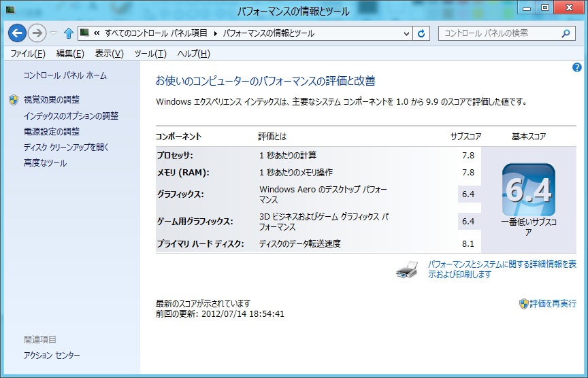Open 高度なツール link

tap(45, 163)
